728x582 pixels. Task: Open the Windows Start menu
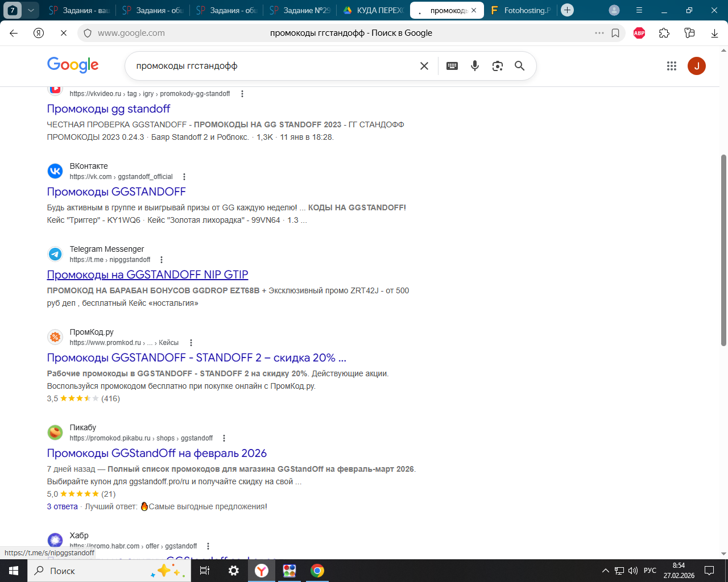[x=14, y=571]
